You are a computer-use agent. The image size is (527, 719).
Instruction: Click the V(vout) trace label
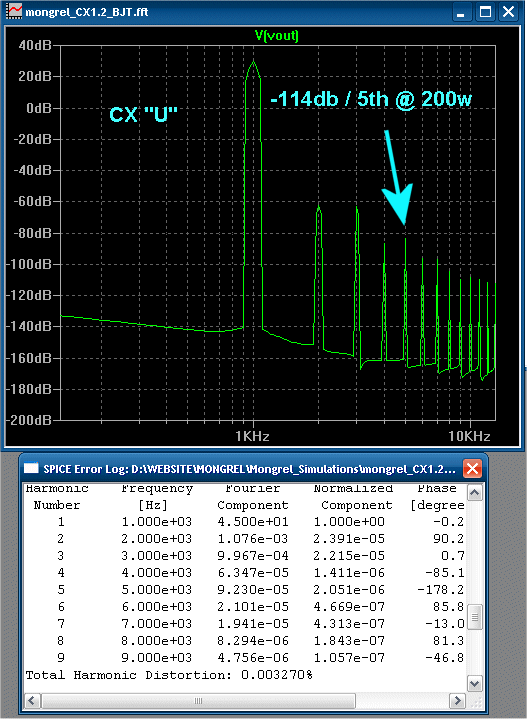tap(277, 35)
